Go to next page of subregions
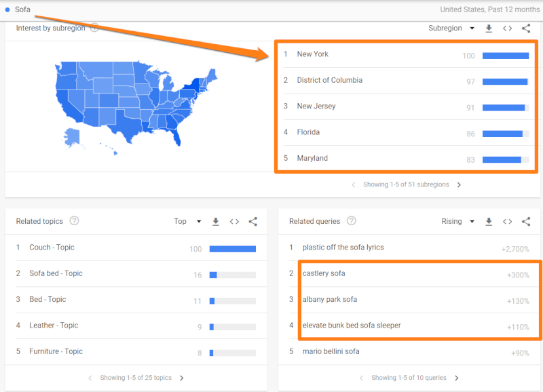This screenshot has height=392, width=543. click(x=459, y=184)
